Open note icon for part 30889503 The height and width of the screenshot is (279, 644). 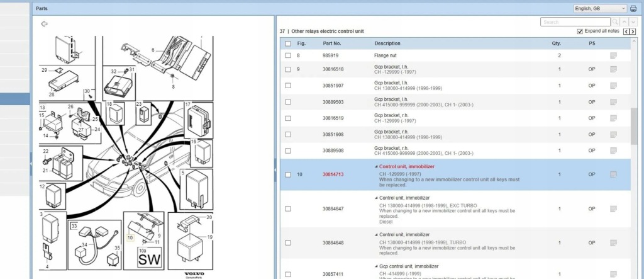point(614,102)
